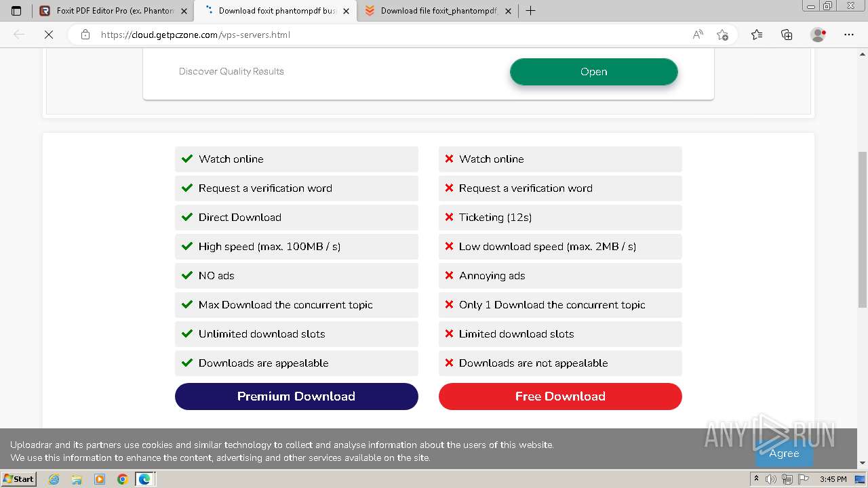The image size is (868, 488).
Task: Close the Download file foxit_phantompdf tab
Action: [508, 11]
